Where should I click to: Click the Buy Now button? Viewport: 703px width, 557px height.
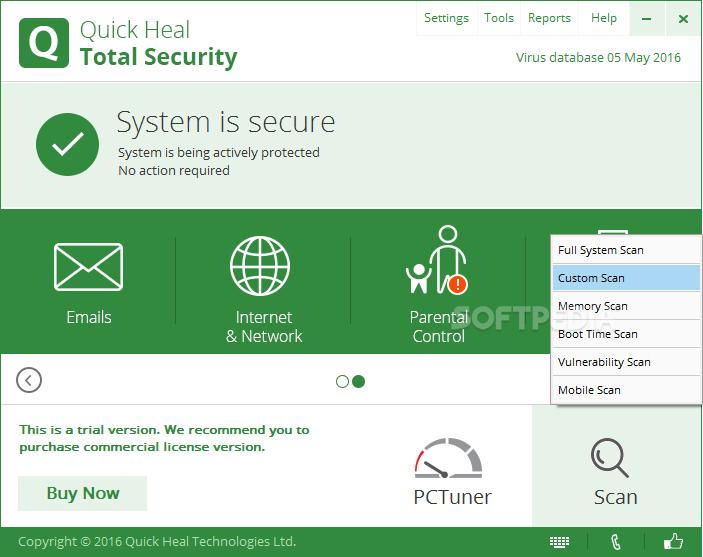point(82,493)
